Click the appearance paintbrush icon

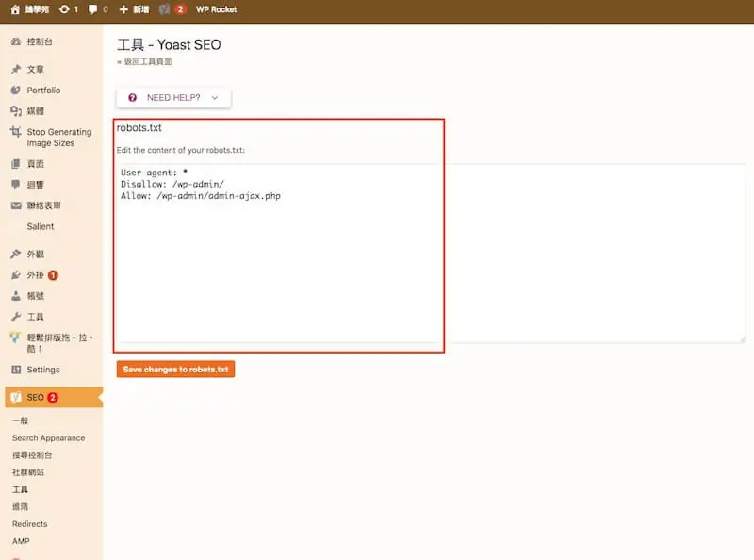(16, 254)
